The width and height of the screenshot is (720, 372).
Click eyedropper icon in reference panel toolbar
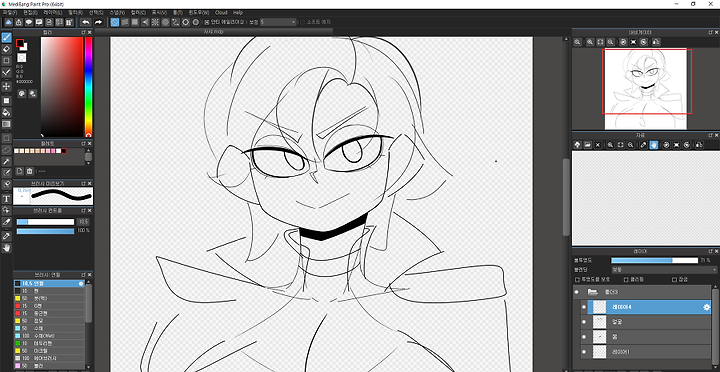click(643, 145)
